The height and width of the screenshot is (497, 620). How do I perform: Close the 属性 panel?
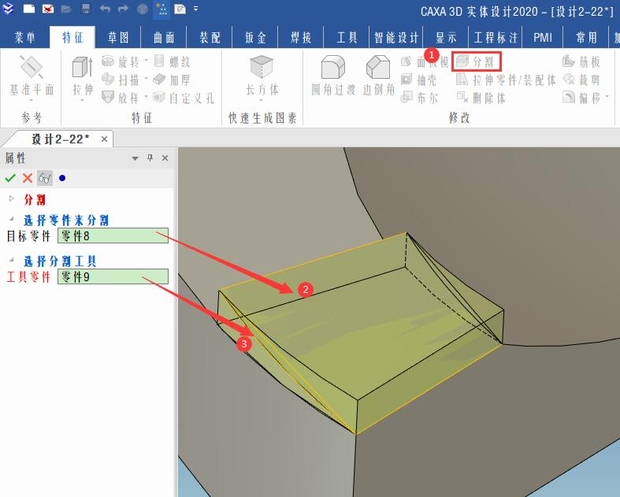165,158
